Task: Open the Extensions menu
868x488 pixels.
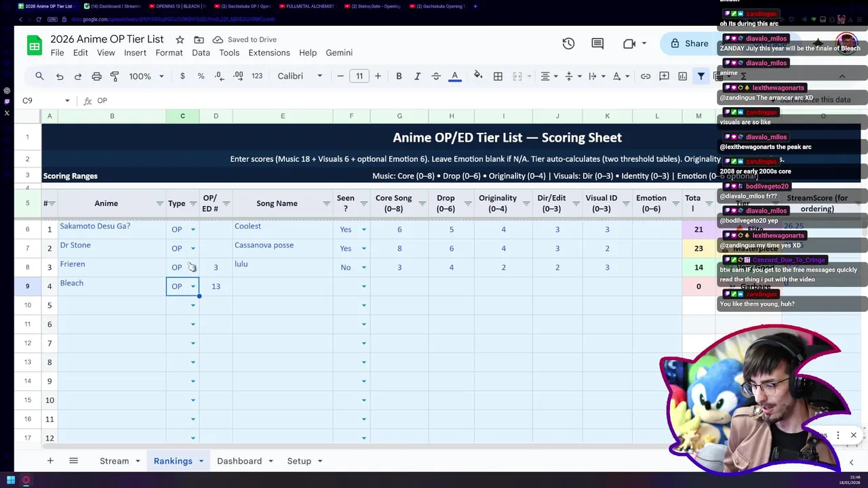Action: pos(269,53)
